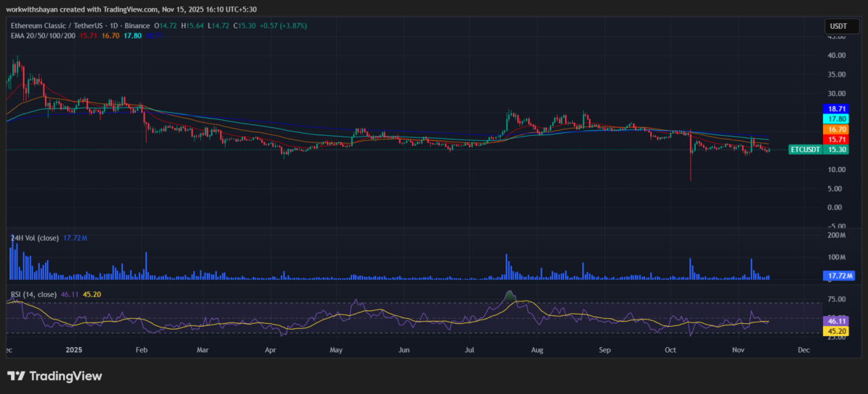Screen dimensions: 868x394
Task: Click the purple 46.11 RSI axis label
Action: tap(836, 320)
